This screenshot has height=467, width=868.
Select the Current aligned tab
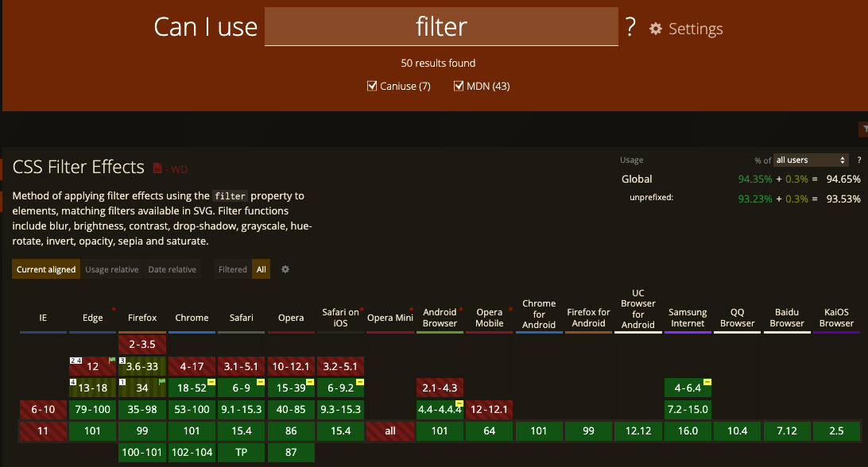point(46,269)
